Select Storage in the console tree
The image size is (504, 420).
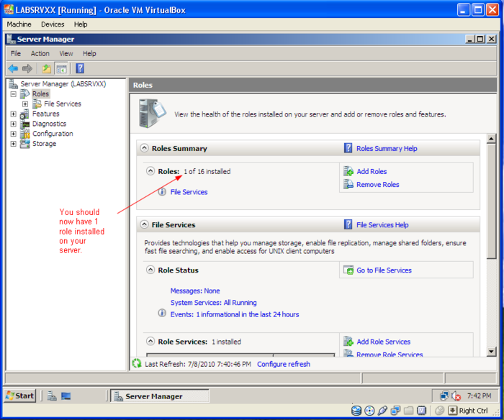[x=44, y=144]
